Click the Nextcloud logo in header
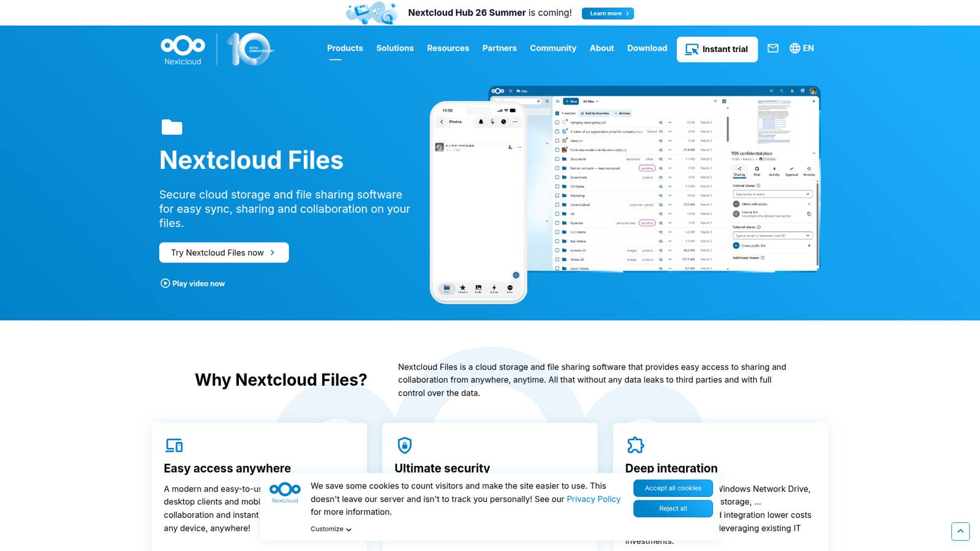Screen dimensions: 980x551 click(x=183, y=50)
